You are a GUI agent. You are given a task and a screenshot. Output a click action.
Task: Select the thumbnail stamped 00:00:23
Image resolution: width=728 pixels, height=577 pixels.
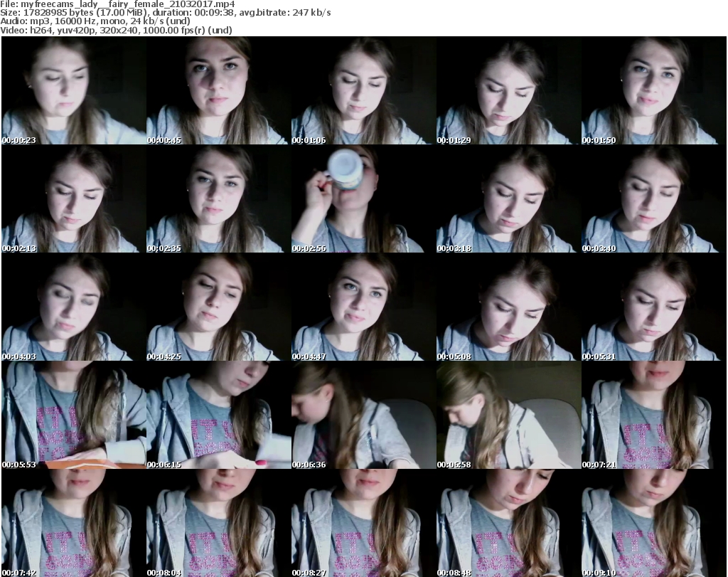click(x=74, y=90)
